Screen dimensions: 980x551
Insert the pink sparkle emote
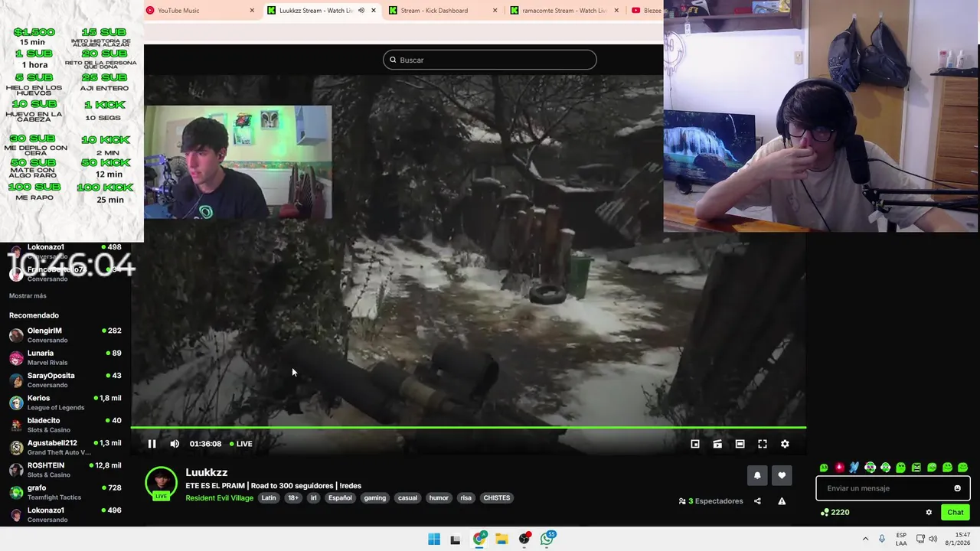coord(839,468)
